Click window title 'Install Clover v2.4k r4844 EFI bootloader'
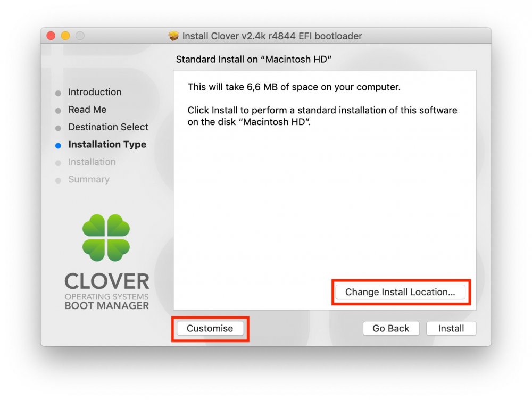Viewport: 532px width, 400px height. tap(272, 36)
